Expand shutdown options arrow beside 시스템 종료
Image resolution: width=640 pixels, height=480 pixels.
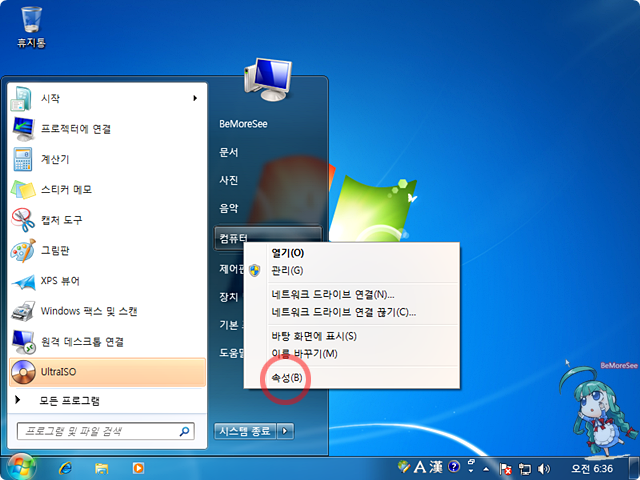coord(286,431)
